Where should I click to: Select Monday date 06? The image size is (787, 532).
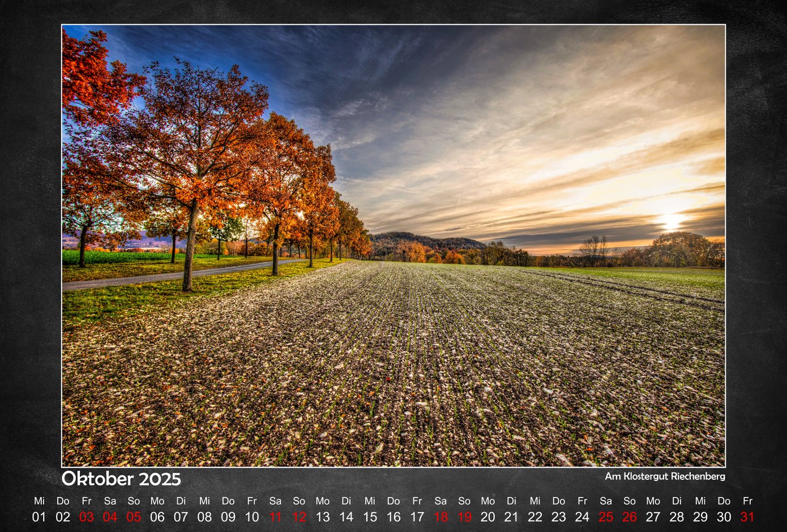pyautogui.click(x=157, y=517)
